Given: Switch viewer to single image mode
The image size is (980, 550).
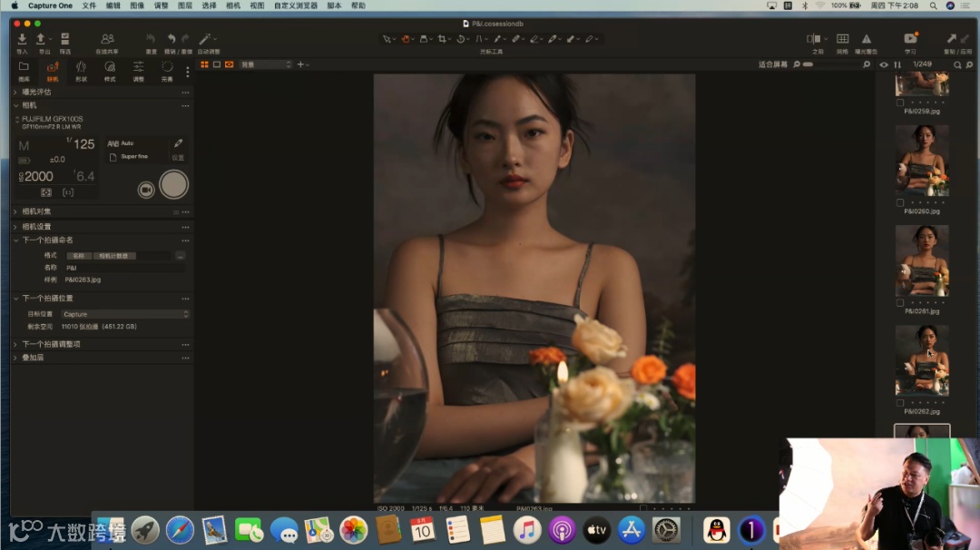Looking at the screenshot, I should [x=217, y=64].
